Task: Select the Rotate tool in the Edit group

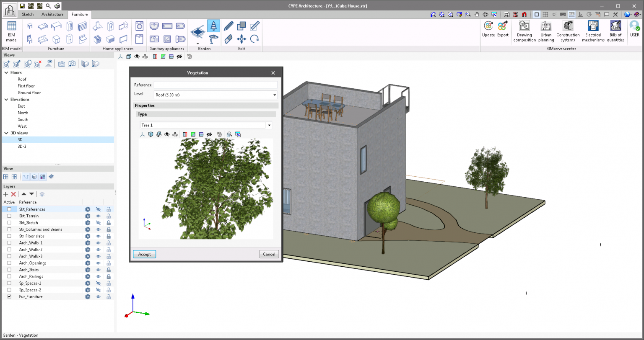Action: click(255, 39)
